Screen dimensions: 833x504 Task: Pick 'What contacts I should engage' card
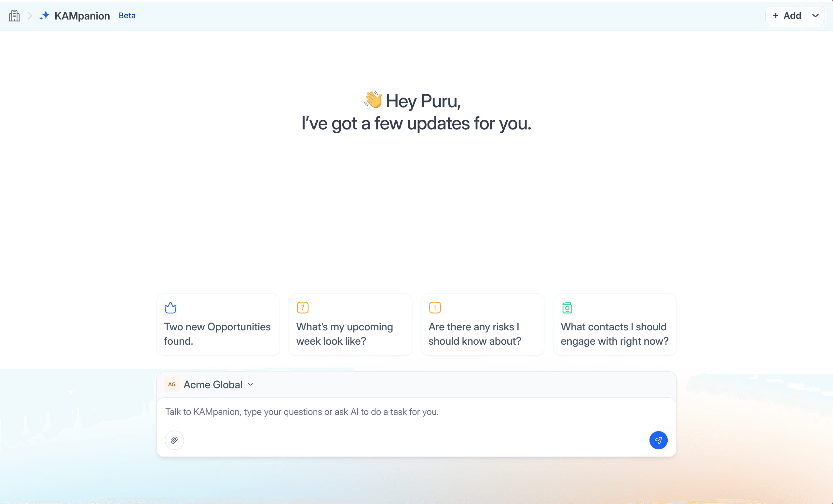(x=614, y=333)
